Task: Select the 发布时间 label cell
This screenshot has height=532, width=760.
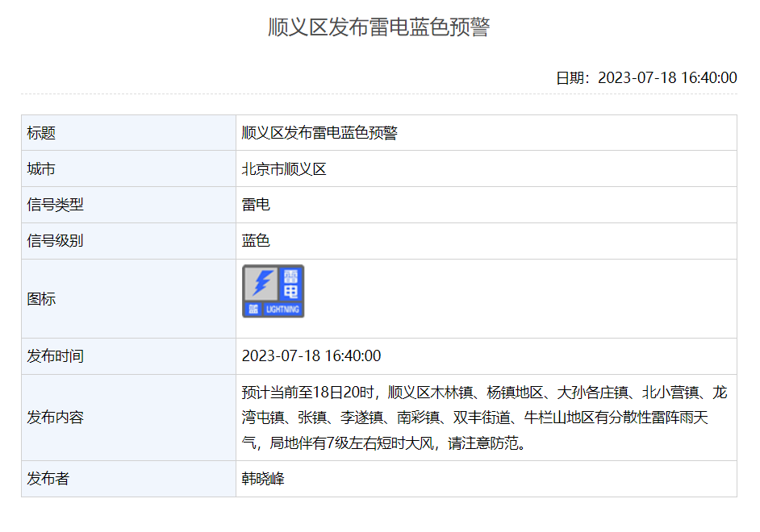Action: 56,356
